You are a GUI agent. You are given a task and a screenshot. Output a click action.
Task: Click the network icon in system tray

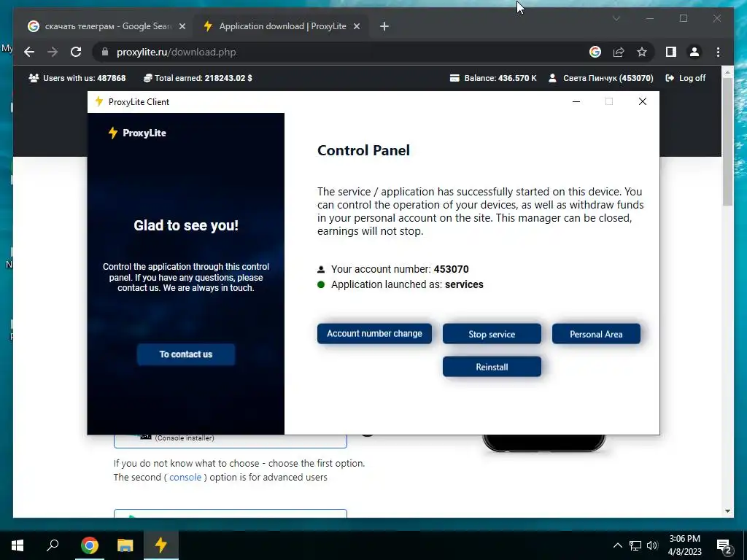click(635, 545)
